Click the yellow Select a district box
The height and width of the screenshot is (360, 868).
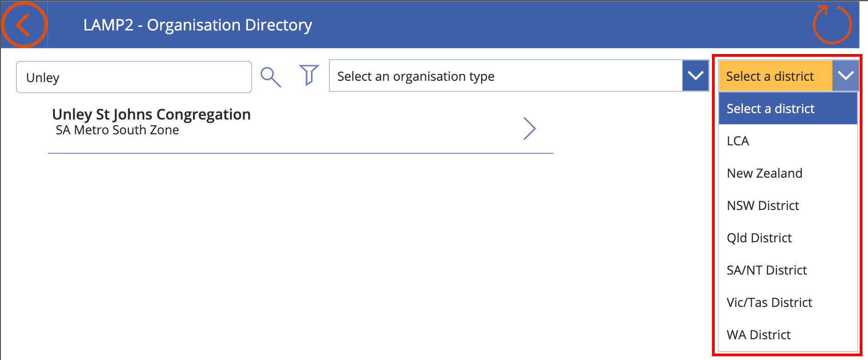click(776, 76)
